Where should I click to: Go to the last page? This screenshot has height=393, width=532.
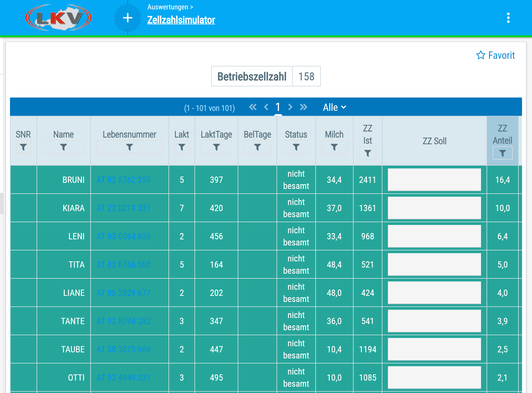pyautogui.click(x=304, y=107)
